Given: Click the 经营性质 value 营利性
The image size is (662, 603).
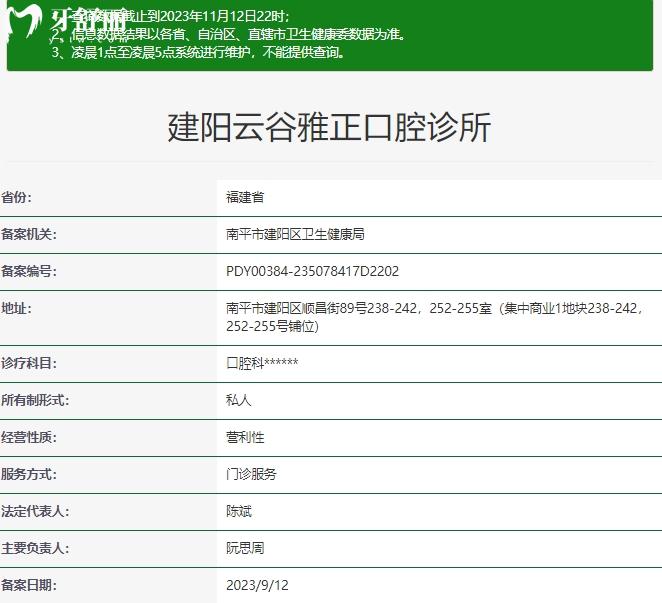Looking at the screenshot, I should tap(245, 437).
